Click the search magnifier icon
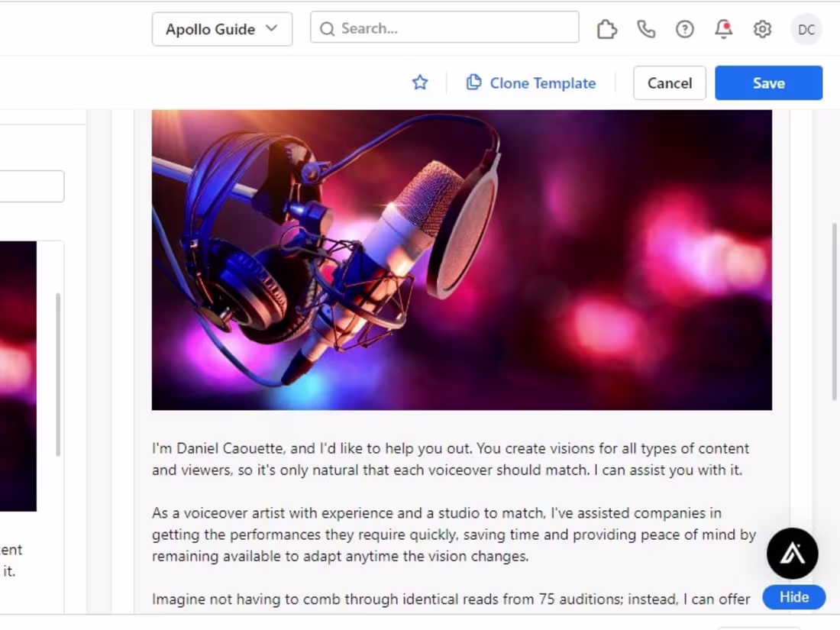Screen dimensions: 840x630 click(327, 28)
